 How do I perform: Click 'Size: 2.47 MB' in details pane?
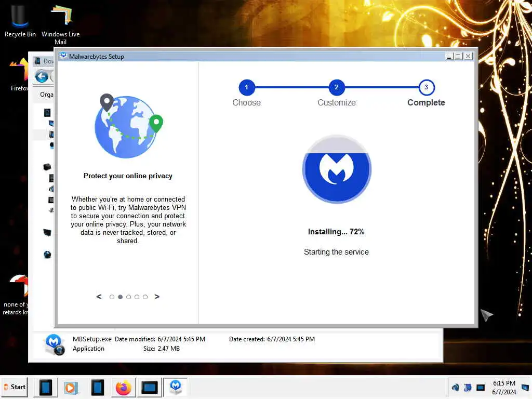pyautogui.click(x=162, y=349)
